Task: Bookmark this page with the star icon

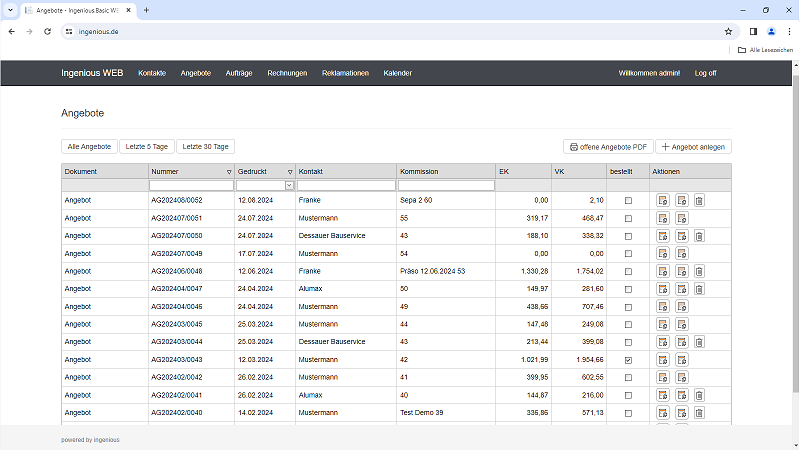Action: click(x=728, y=32)
